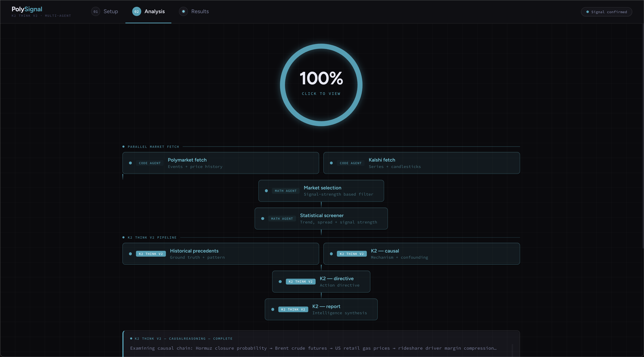Click the causal reasoning log panel
Image resolution: width=644 pixels, height=357 pixels.
coord(321,344)
